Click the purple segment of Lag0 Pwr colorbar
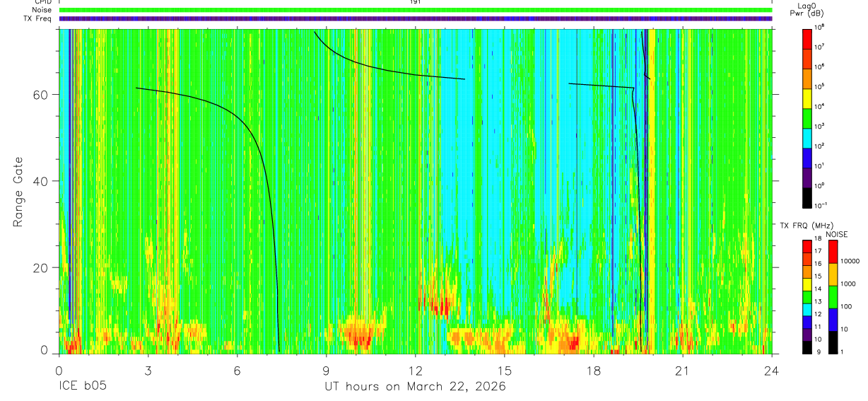 click(807, 178)
